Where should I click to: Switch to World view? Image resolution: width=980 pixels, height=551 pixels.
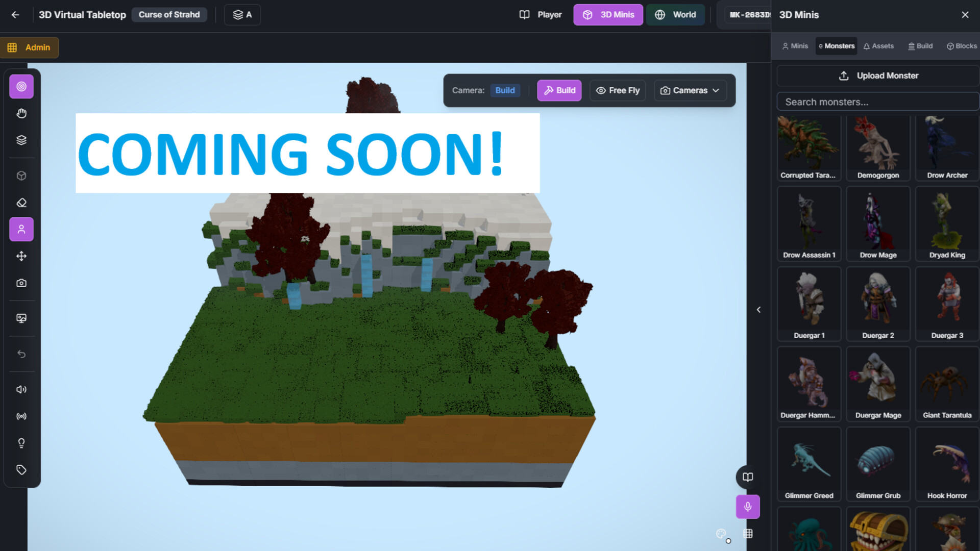pos(675,15)
